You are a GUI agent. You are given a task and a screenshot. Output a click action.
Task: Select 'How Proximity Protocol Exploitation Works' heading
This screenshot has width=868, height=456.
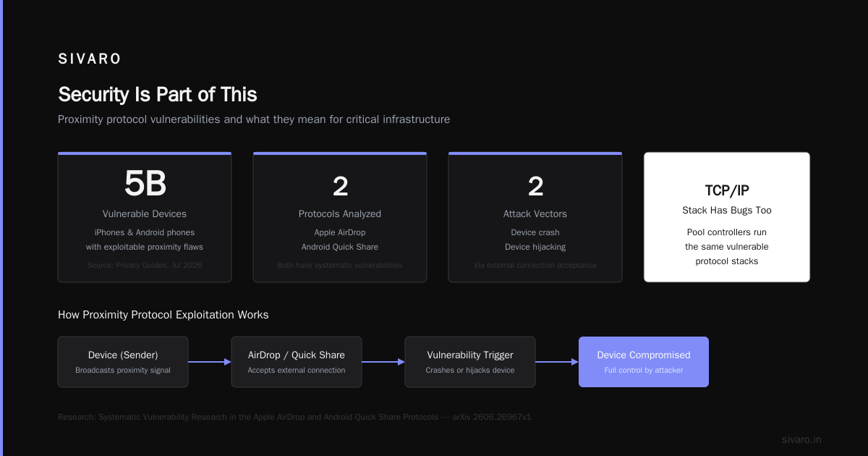[x=163, y=315]
